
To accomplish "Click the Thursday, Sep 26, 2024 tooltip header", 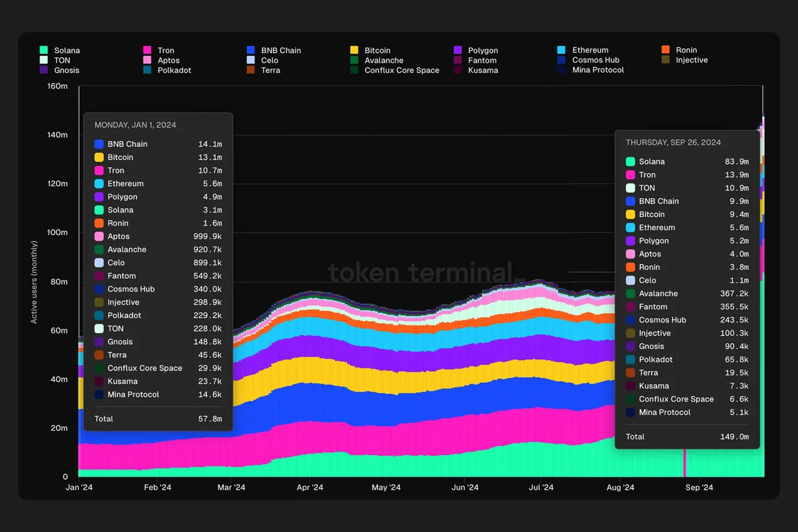I will (x=673, y=143).
